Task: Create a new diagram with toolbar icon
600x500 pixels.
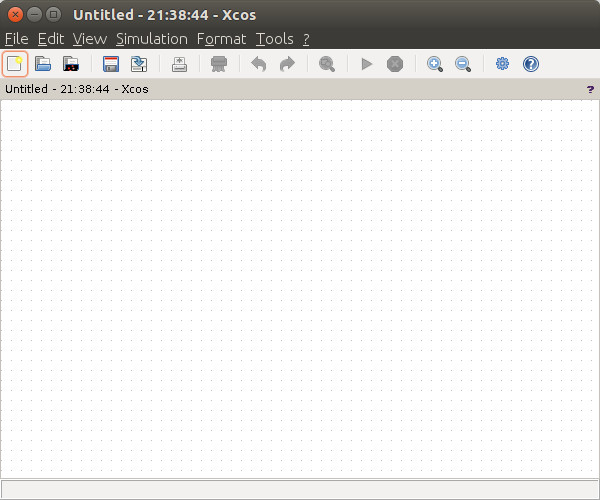Action: point(15,64)
